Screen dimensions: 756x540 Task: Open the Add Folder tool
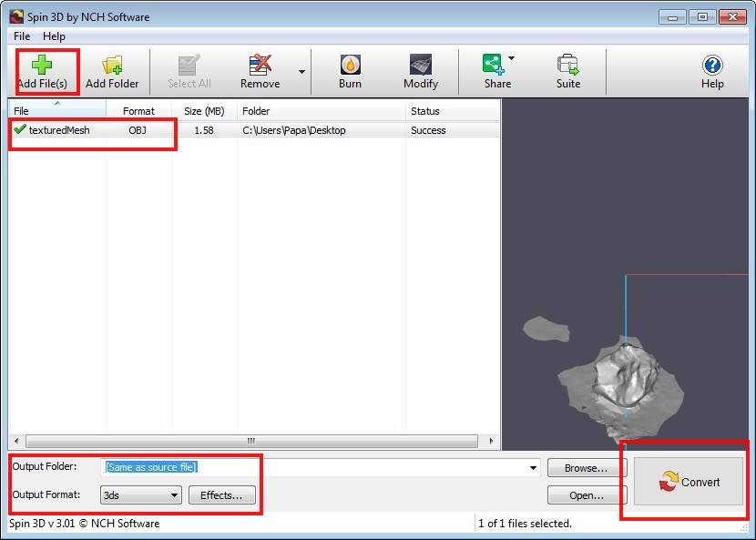tap(112, 71)
